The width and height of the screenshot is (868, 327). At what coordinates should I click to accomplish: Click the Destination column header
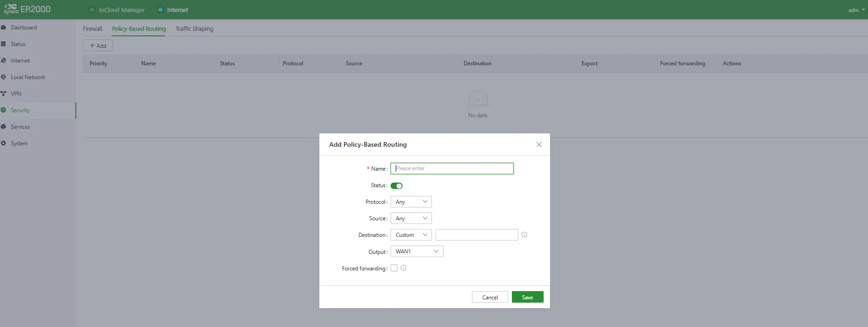[x=477, y=63]
